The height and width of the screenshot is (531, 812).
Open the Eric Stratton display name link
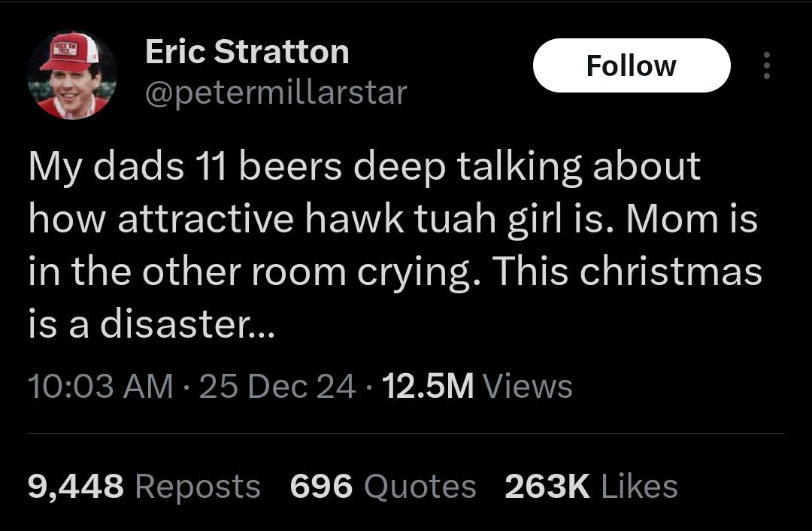(247, 52)
